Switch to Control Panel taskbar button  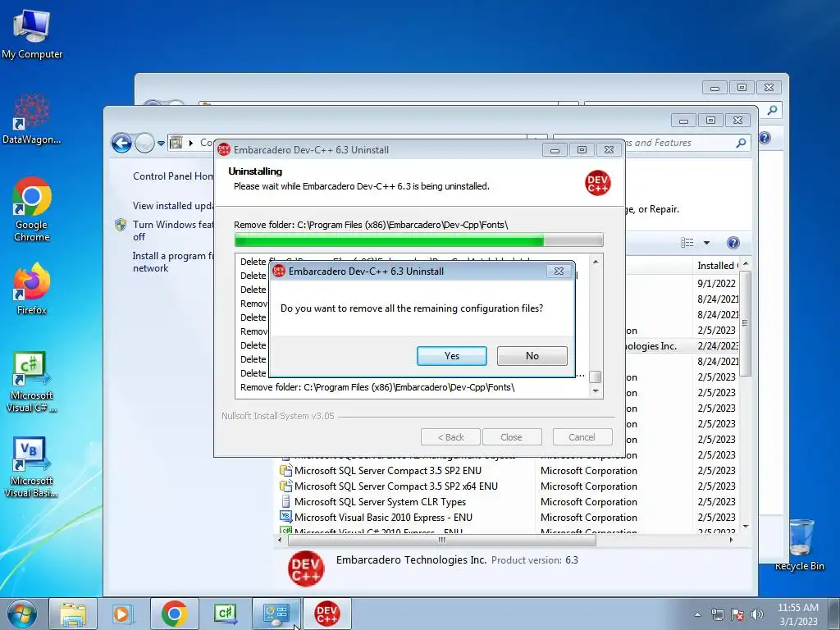276,614
